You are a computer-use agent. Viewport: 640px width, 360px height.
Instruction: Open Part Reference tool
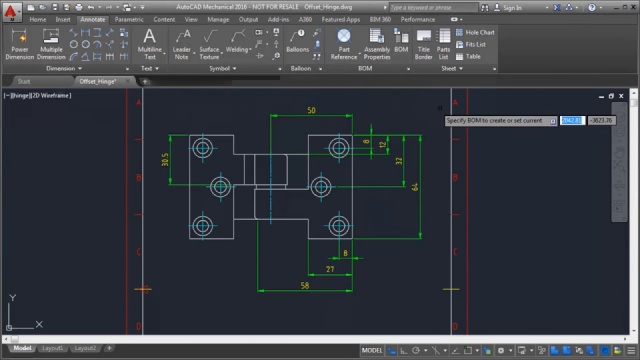[x=344, y=44]
